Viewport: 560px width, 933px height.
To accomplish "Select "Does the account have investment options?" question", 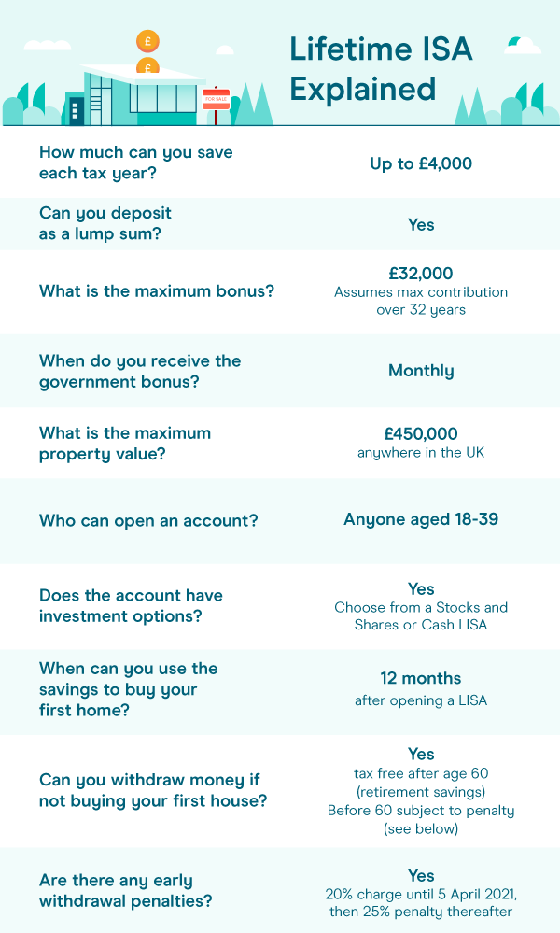I will pos(131,605).
